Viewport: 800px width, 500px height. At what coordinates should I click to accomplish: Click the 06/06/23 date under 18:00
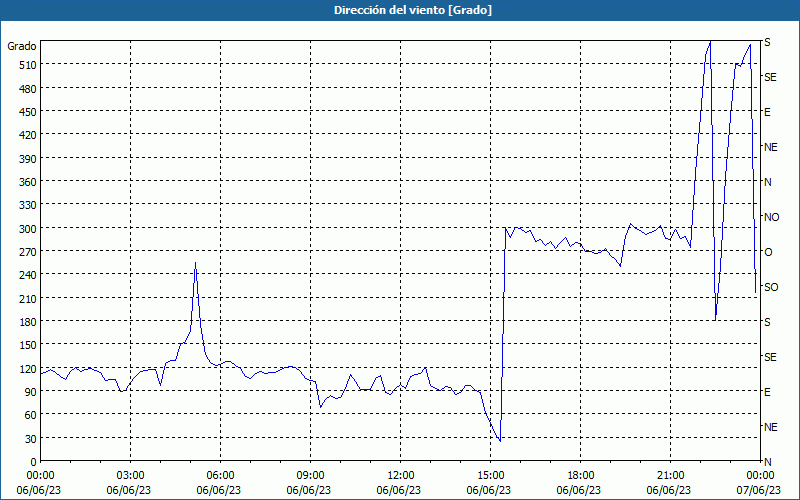pyautogui.click(x=579, y=490)
